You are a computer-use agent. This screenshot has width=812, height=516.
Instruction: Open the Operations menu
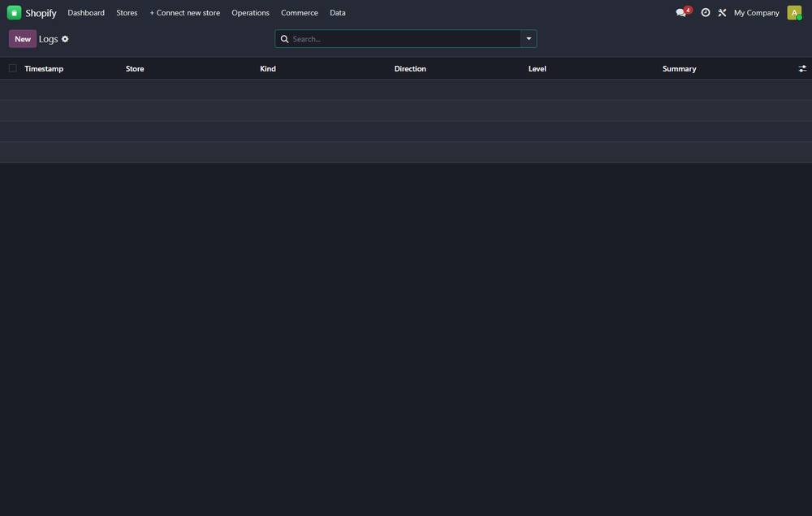pos(250,12)
